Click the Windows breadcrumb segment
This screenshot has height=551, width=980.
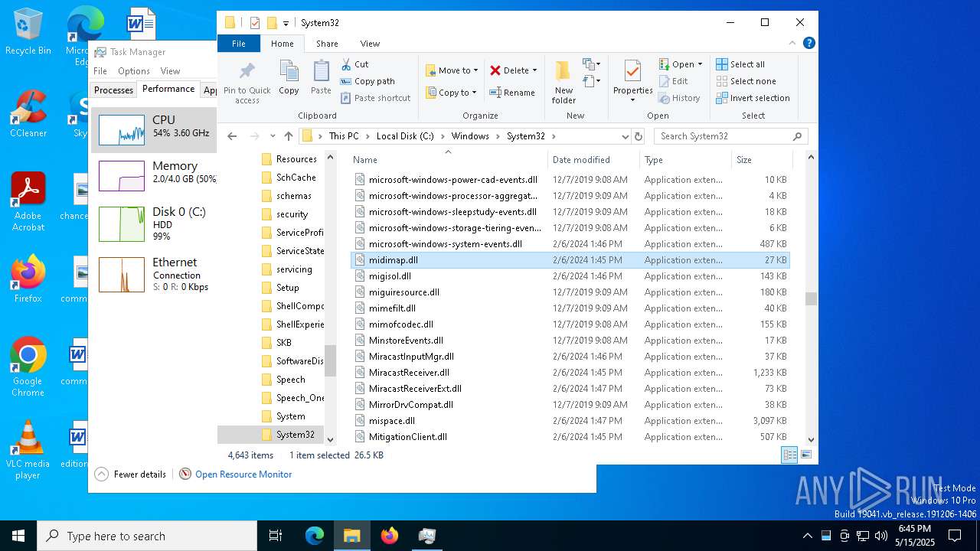[x=470, y=136]
